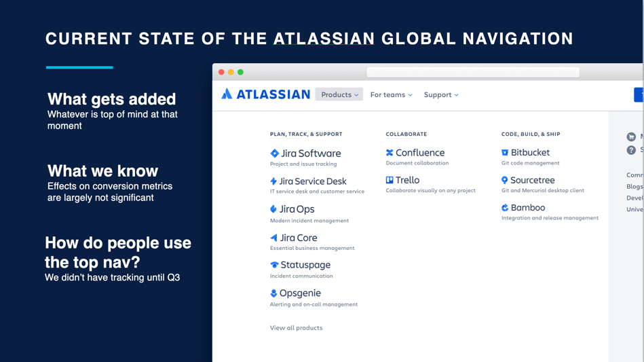Image resolution: width=644 pixels, height=362 pixels.
Task: Open the Support dropdown menu
Action: point(441,95)
